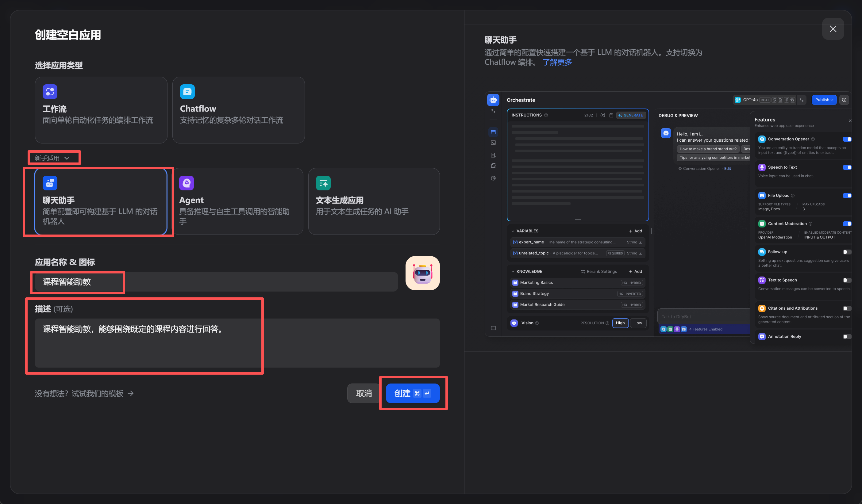862x504 pixels.
Task: Choose the 工作流 app type card
Action: click(101, 110)
